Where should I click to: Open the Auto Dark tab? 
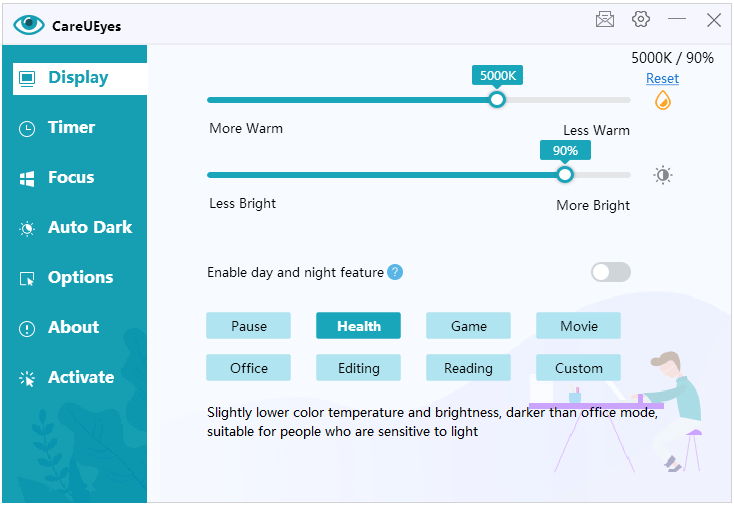[x=89, y=227]
